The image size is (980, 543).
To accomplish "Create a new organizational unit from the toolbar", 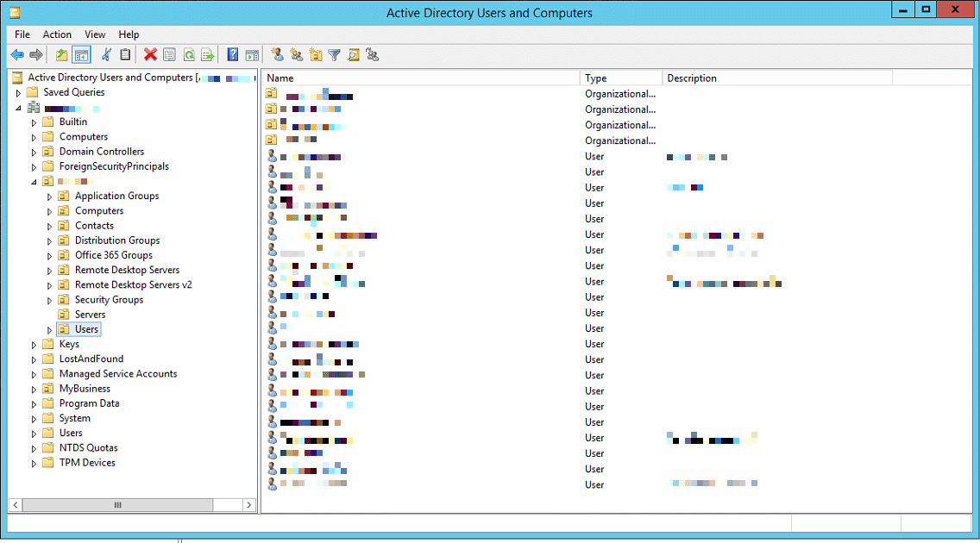I will click(x=315, y=54).
